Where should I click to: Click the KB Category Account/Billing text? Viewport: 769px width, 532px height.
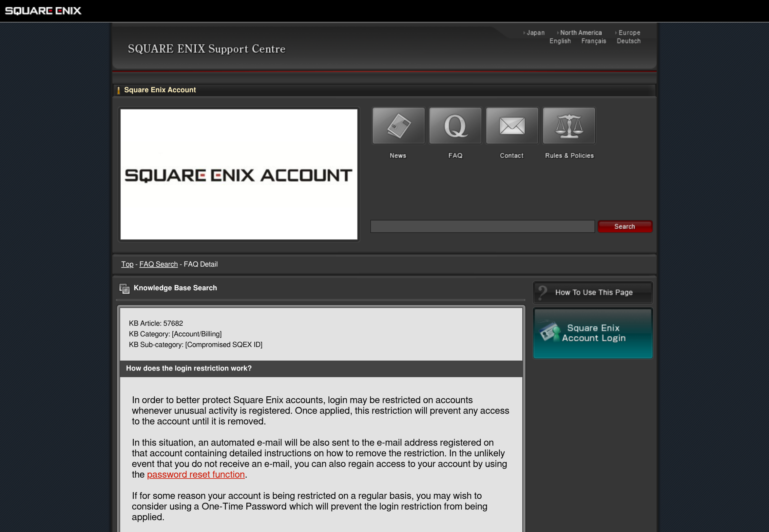(175, 334)
